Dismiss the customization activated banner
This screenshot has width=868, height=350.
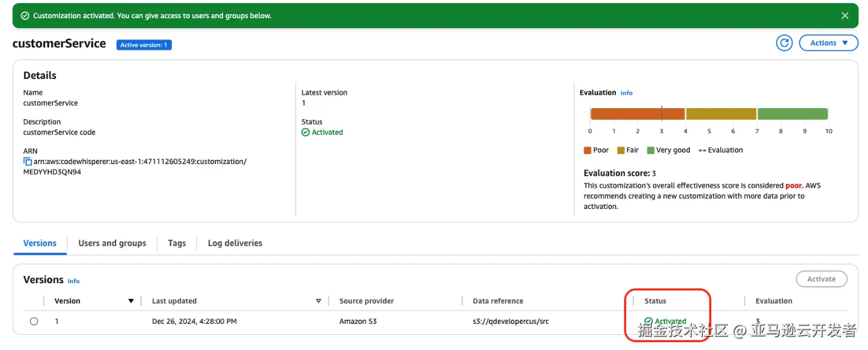click(x=845, y=16)
